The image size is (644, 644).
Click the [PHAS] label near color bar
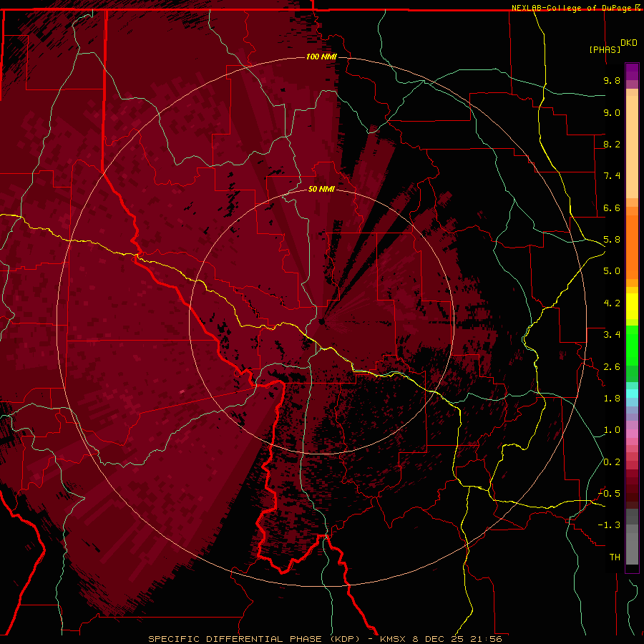605,49
